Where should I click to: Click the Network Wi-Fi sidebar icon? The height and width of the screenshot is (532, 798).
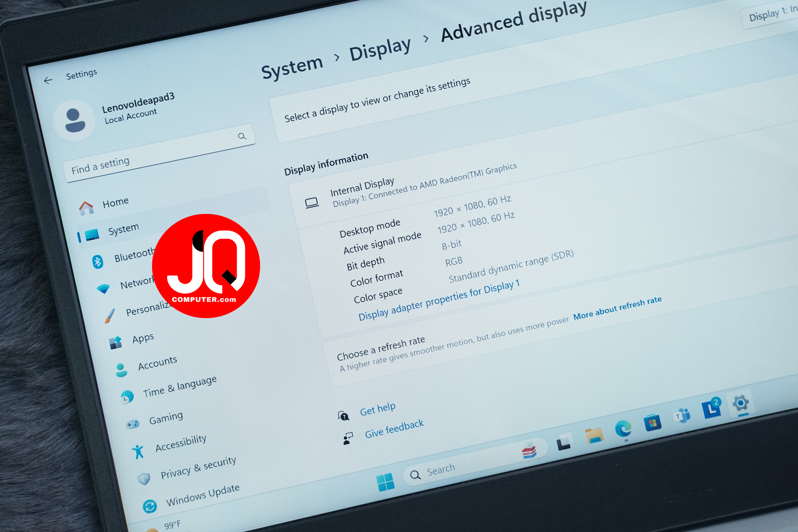click(104, 288)
